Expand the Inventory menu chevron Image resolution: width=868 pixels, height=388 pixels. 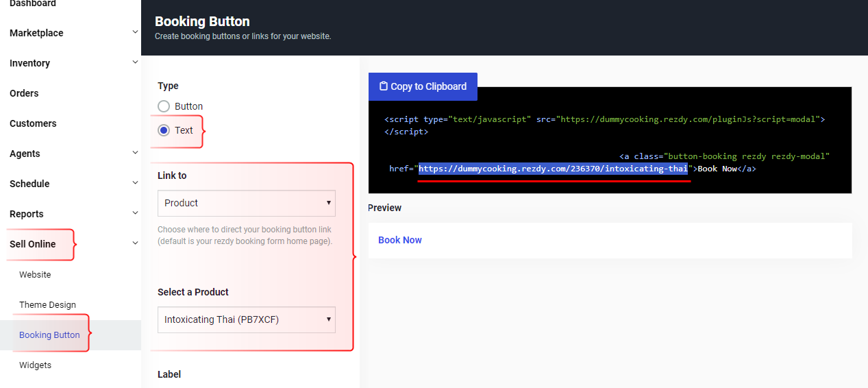click(135, 62)
